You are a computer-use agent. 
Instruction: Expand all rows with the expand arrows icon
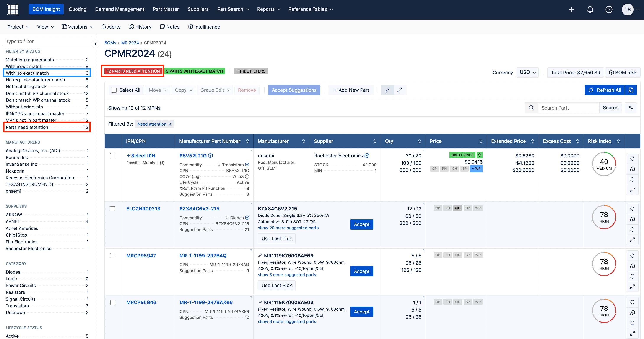coord(400,90)
